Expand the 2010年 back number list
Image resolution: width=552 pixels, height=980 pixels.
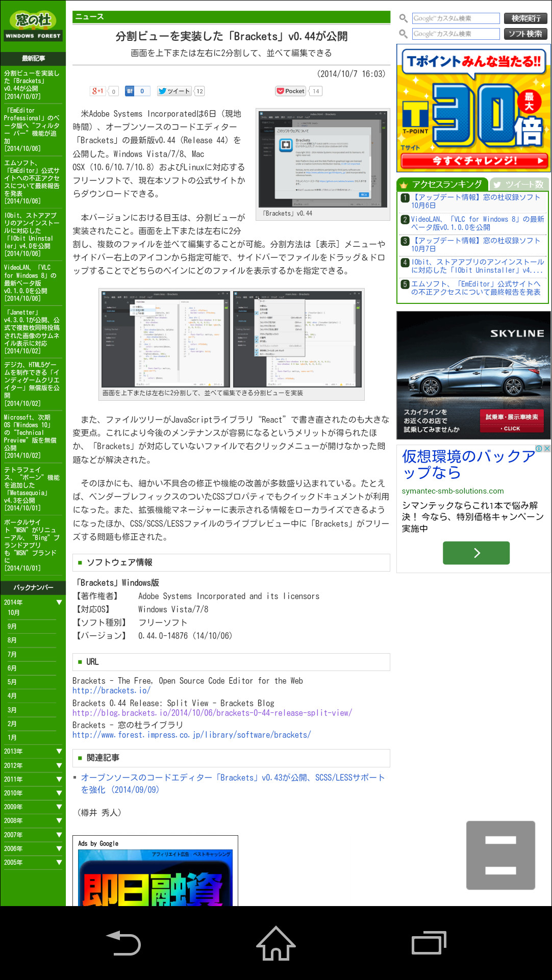coord(33,793)
